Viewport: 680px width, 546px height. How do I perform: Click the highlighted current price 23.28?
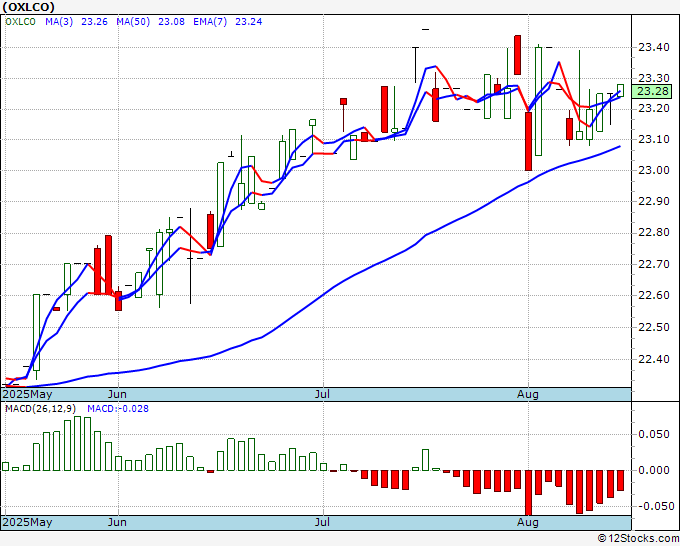pos(652,92)
